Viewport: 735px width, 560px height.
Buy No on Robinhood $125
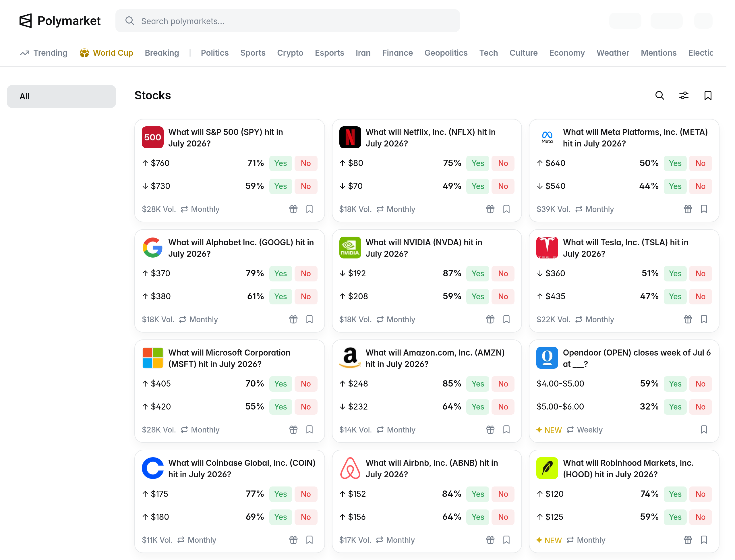[x=700, y=517]
